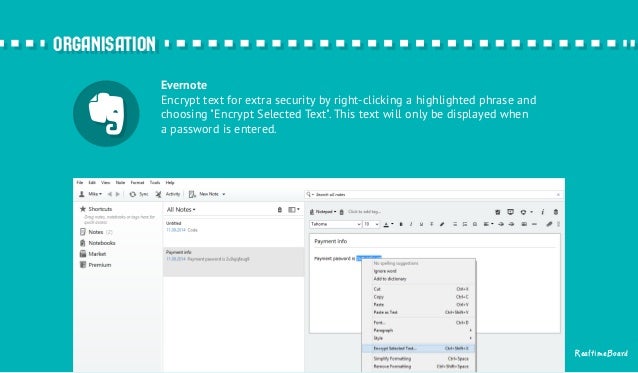638x373 pixels.
Task: Delete note with trash icon in note header
Action: 556,212
